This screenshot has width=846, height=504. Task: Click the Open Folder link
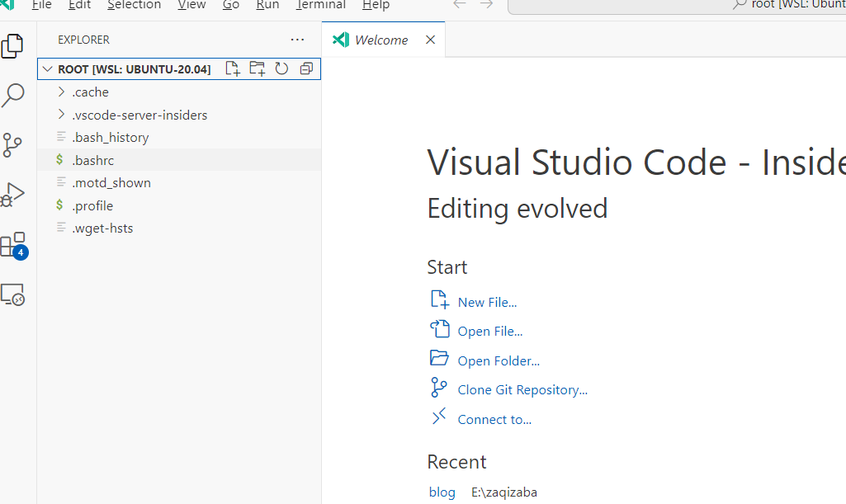tap(499, 361)
